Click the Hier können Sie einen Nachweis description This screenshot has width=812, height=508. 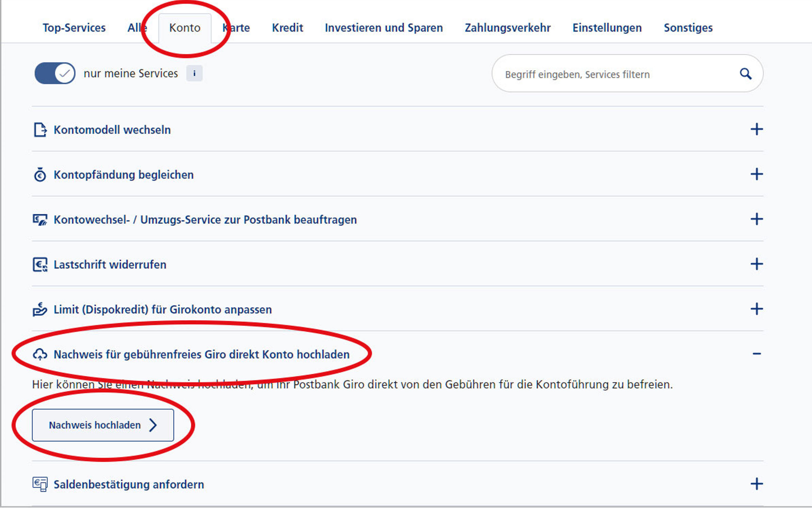(x=352, y=384)
